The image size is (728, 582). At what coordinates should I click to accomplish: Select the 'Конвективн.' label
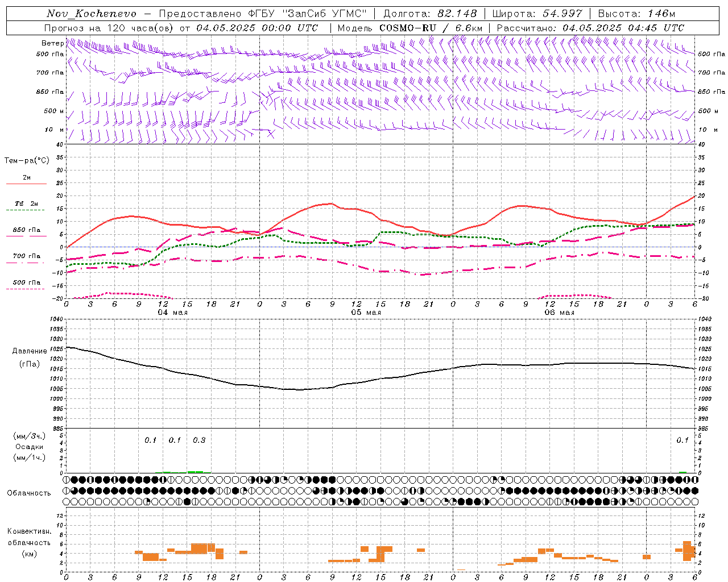point(29,531)
